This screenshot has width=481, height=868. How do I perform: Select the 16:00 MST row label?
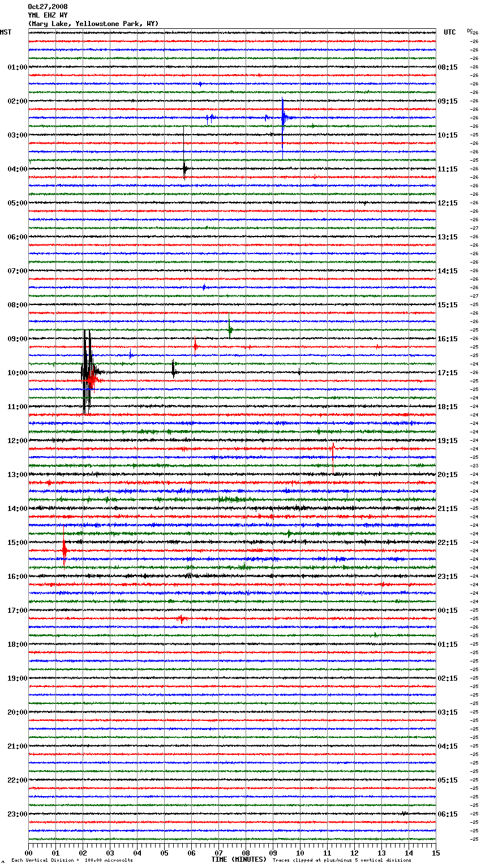(x=18, y=577)
